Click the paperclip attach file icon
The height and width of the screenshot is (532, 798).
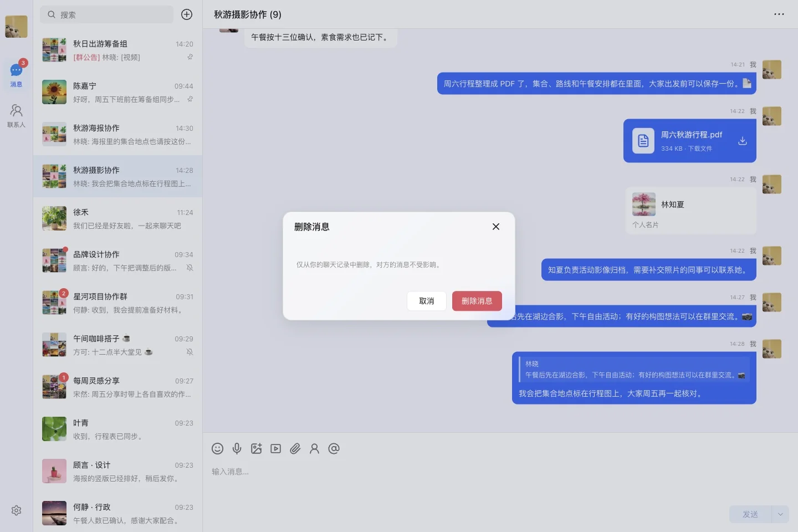pyautogui.click(x=295, y=449)
